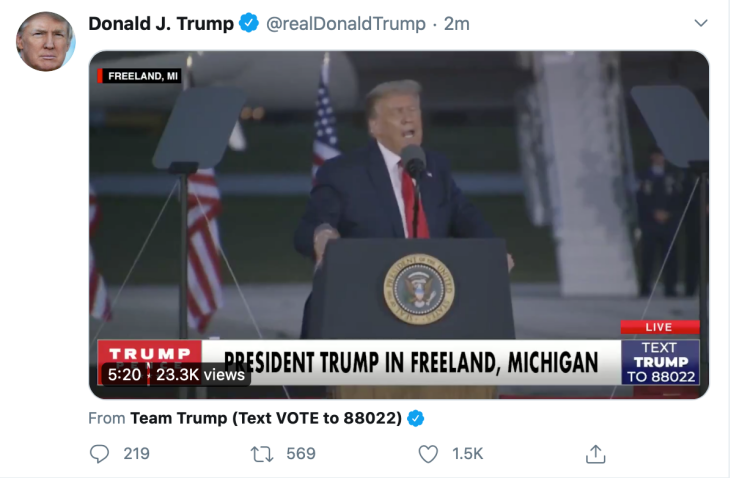Click the 1.5K likes count

(468, 454)
